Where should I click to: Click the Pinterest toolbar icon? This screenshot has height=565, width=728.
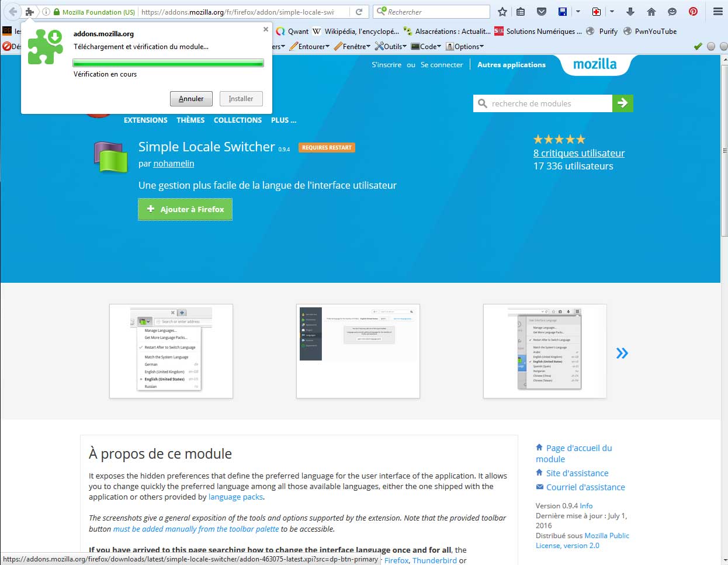tap(693, 12)
